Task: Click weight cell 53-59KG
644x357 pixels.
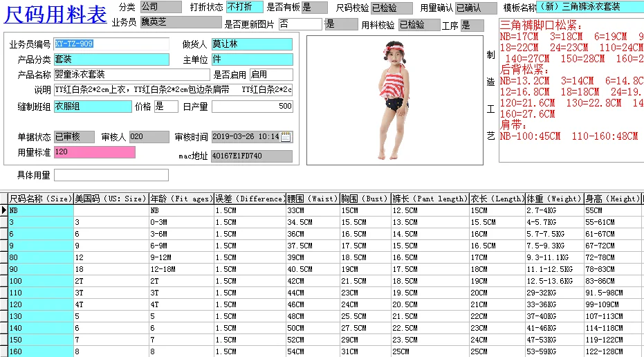Action: coord(554,351)
